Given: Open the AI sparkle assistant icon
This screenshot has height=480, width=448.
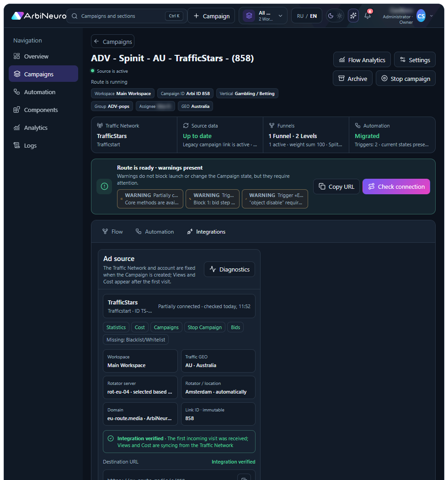Looking at the screenshot, I should [x=353, y=16].
